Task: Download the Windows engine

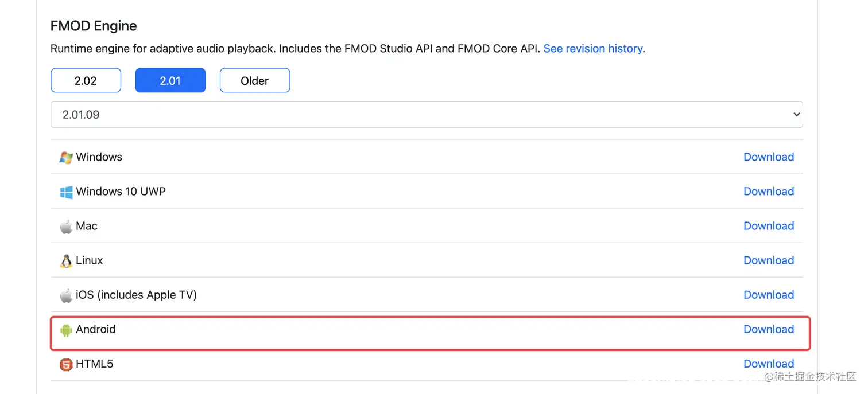Action: (768, 157)
